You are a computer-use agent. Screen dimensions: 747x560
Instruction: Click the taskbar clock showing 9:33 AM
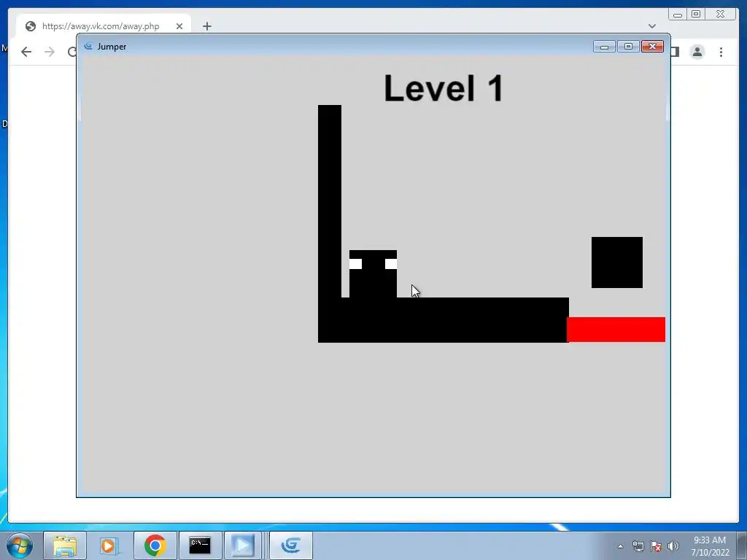(710, 546)
